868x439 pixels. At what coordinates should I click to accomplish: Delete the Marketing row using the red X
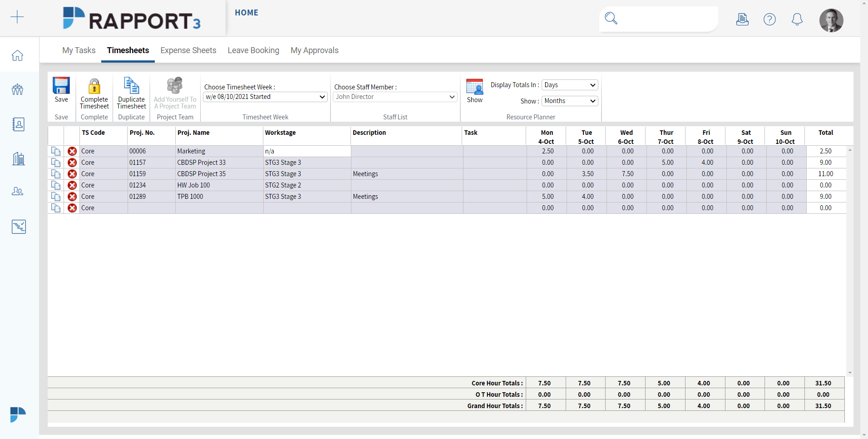tap(72, 151)
